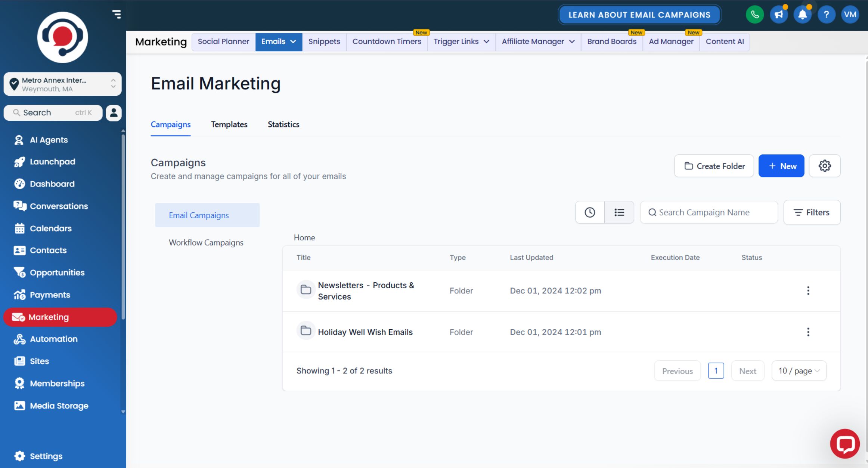868x468 pixels.
Task: Open the megaphone announcements icon
Action: (x=779, y=15)
